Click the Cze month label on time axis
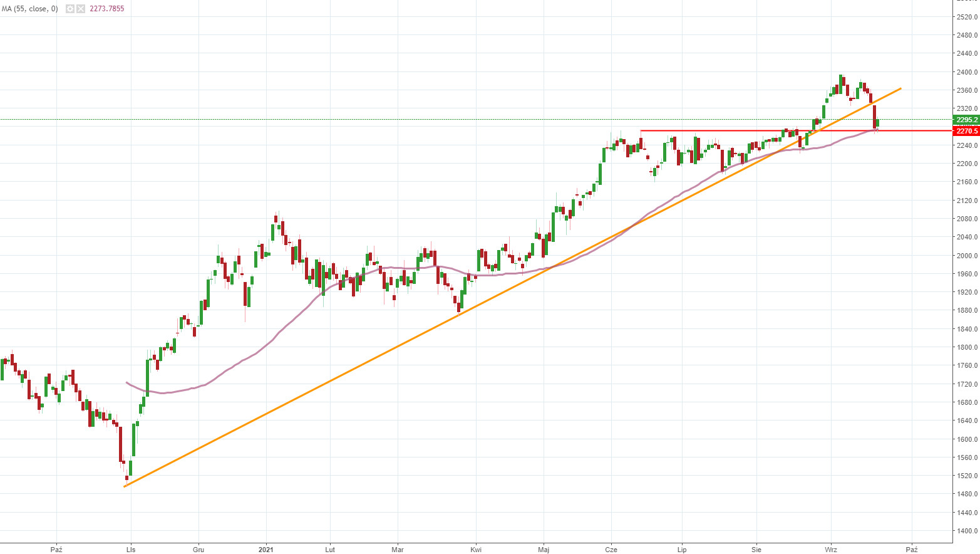The image size is (980, 554). (x=611, y=550)
